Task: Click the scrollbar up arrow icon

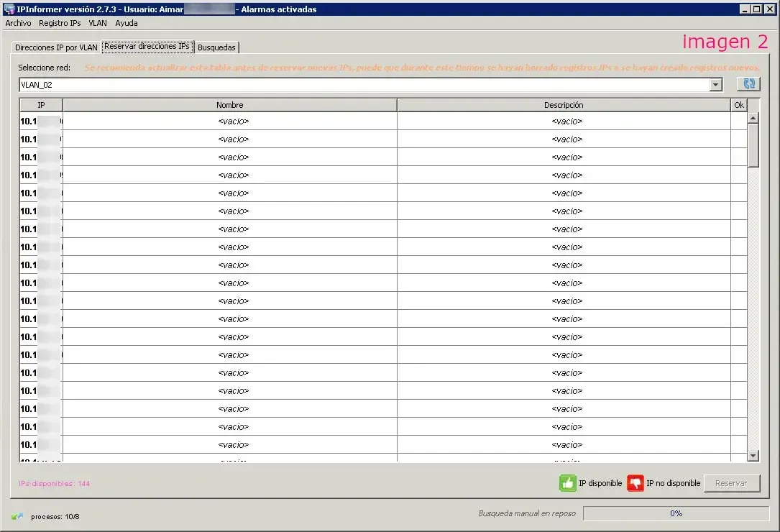Action: [753, 116]
